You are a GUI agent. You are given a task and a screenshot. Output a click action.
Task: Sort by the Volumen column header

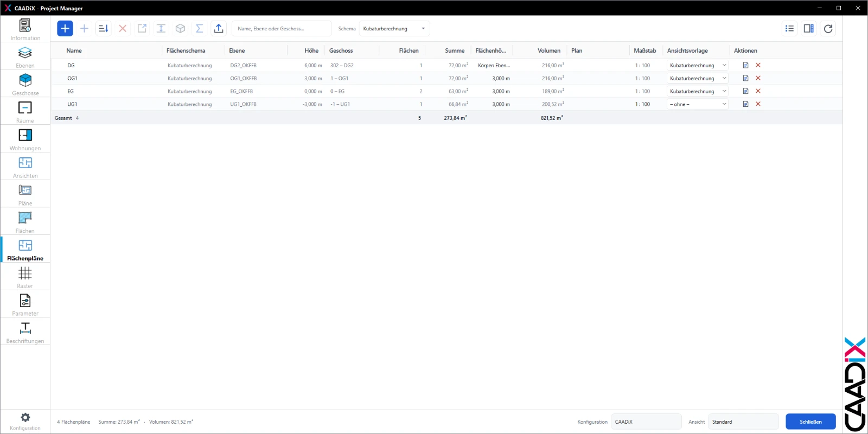549,50
